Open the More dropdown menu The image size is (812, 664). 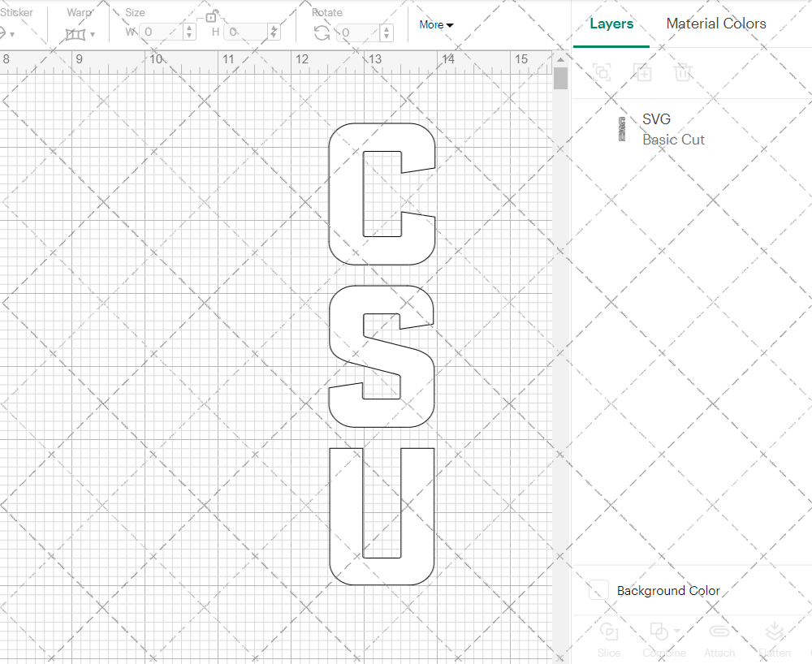pos(436,25)
